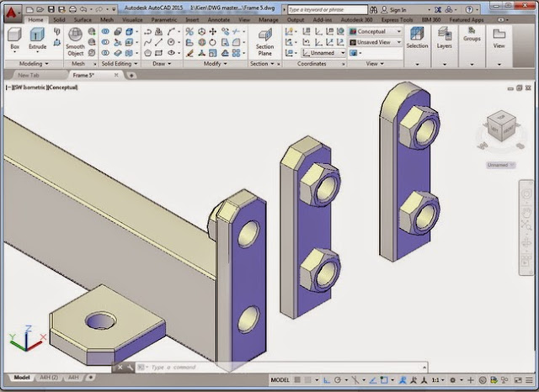
Task: Click the binoculars search icon
Action: pos(374,9)
